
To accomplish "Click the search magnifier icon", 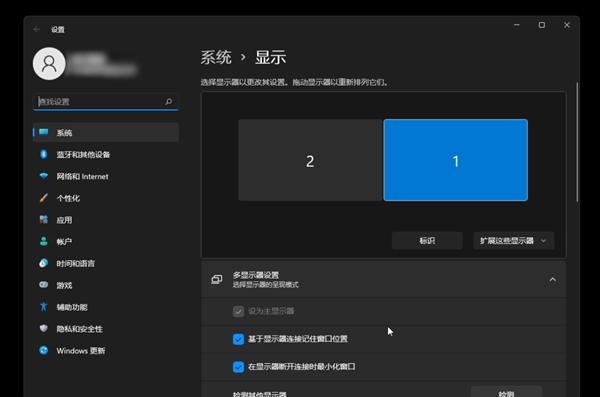I will click(x=168, y=101).
